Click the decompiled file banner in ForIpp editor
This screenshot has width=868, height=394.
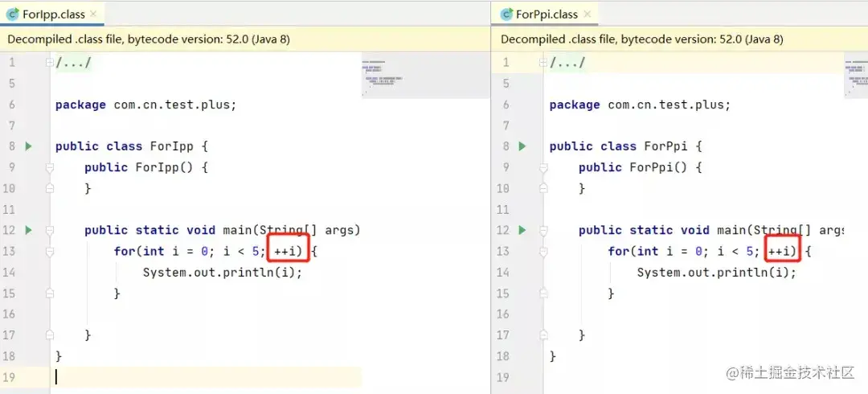coord(244,39)
